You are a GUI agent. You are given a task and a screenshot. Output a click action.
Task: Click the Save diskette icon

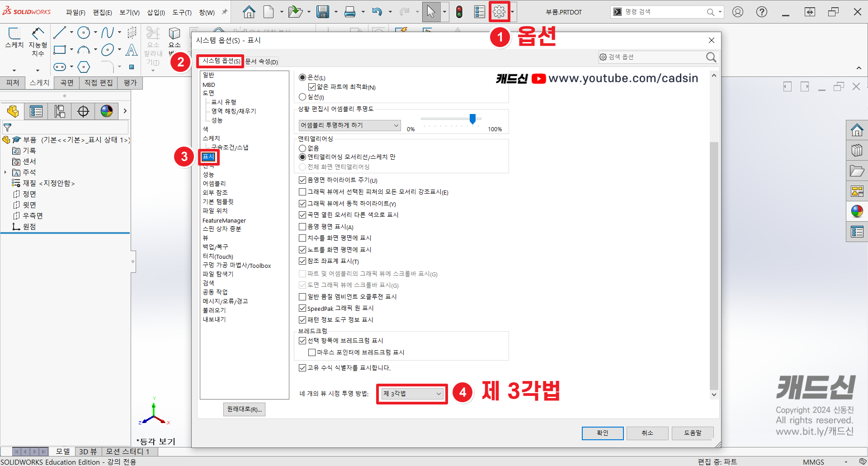[x=323, y=12]
